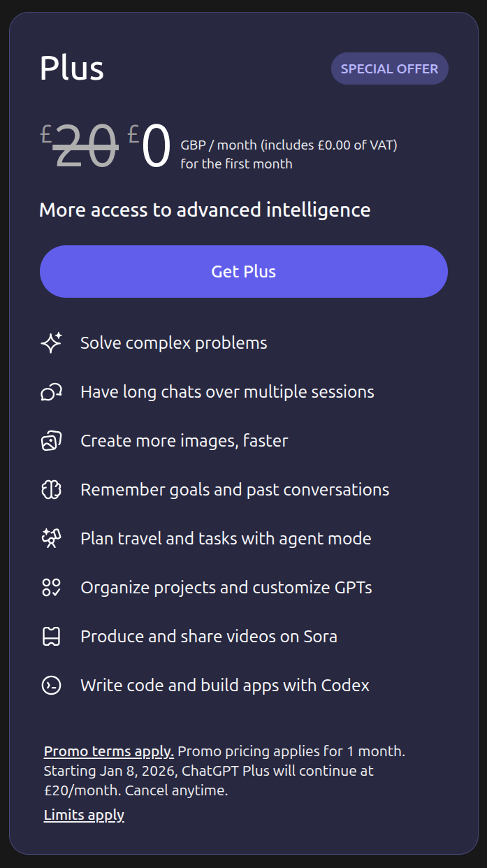The height and width of the screenshot is (868, 487).
Task: Open the Promo terms apply link
Action: tap(108, 751)
